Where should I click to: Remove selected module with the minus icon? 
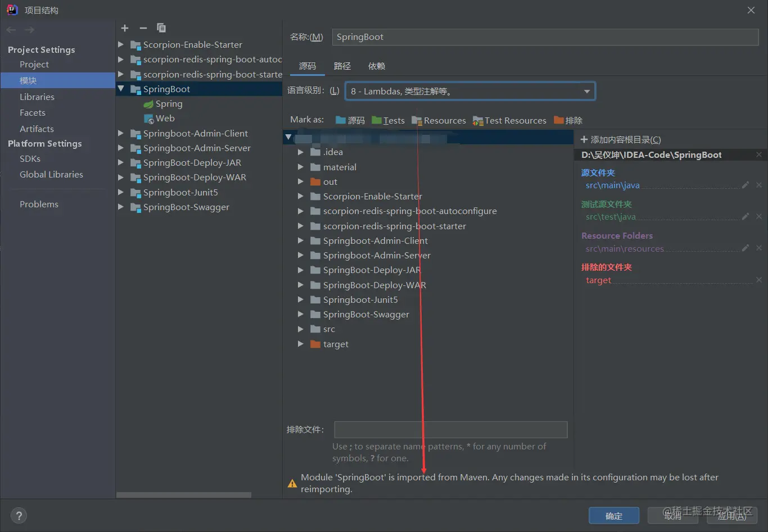click(x=143, y=28)
